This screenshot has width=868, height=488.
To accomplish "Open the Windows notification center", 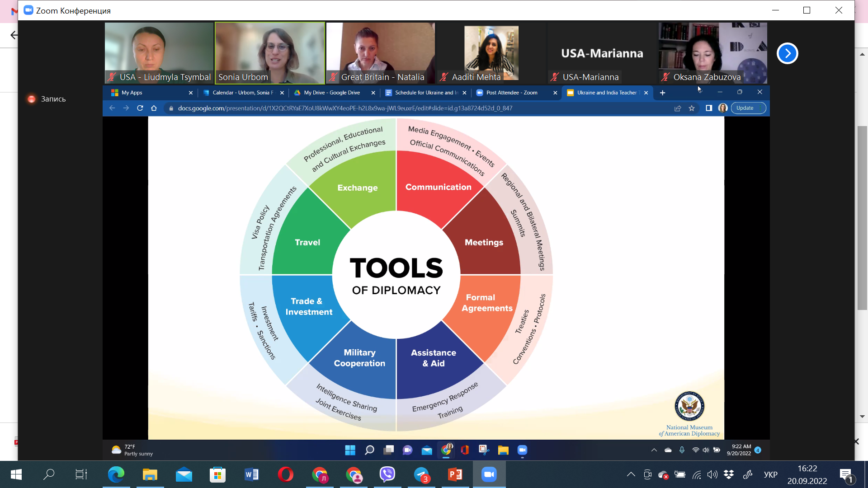I will click(x=846, y=474).
